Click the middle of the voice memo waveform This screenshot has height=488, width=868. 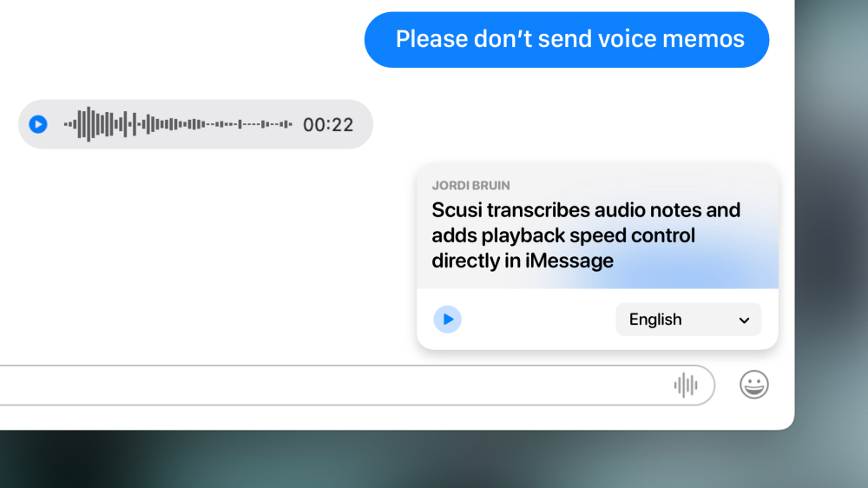pos(178,124)
